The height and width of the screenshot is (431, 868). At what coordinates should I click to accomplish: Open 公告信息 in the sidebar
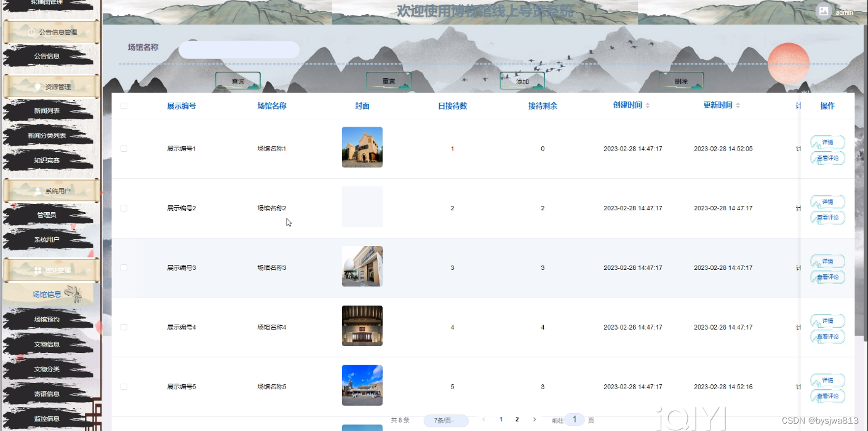tap(47, 56)
